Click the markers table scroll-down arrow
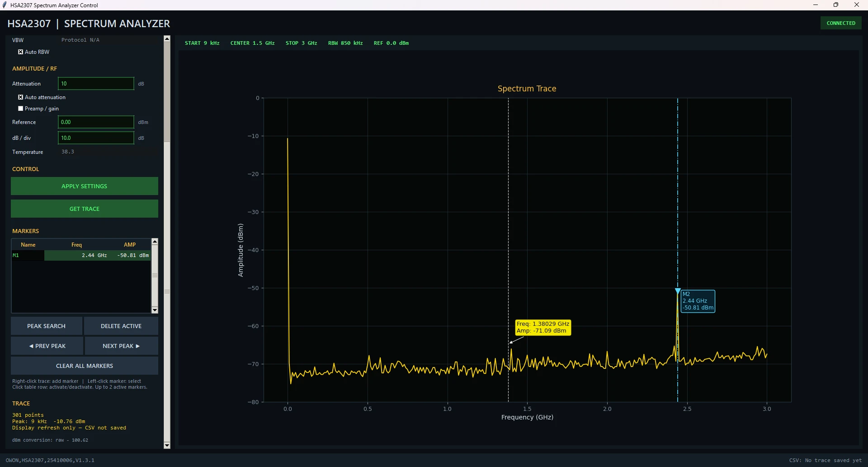This screenshot has height=467, width=868. click(x=155, y=310)
